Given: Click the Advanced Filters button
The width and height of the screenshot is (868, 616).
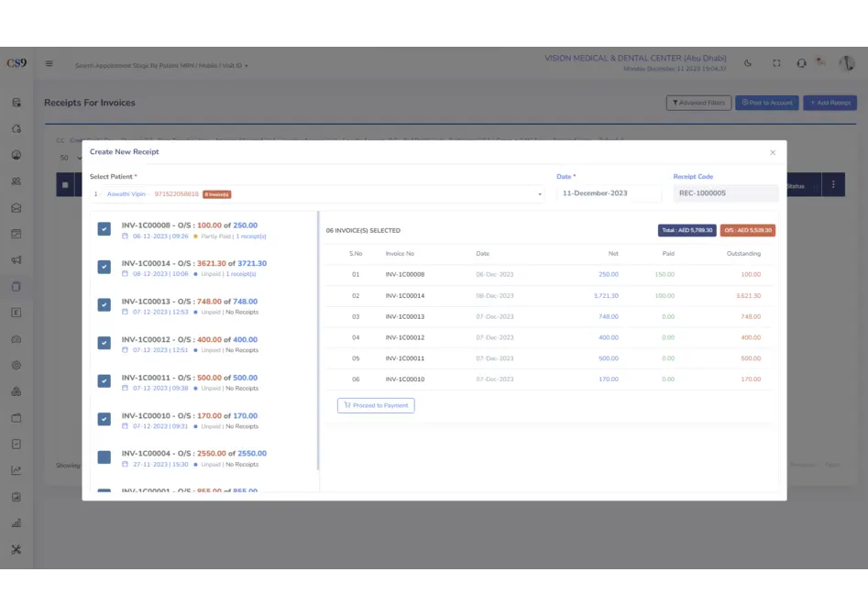Looking at the screenshot, I should (x=698, y=103).
